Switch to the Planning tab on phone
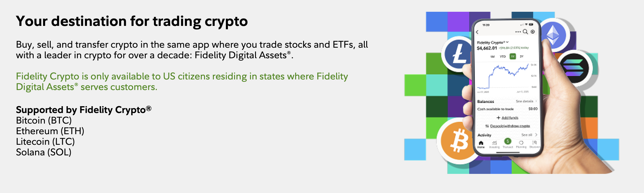 coord(521,144)
